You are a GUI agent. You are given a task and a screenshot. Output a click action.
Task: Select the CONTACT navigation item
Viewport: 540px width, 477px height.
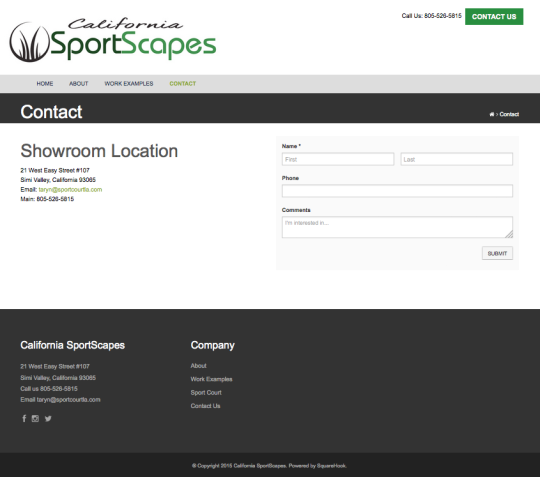click(x=183, y=84)
